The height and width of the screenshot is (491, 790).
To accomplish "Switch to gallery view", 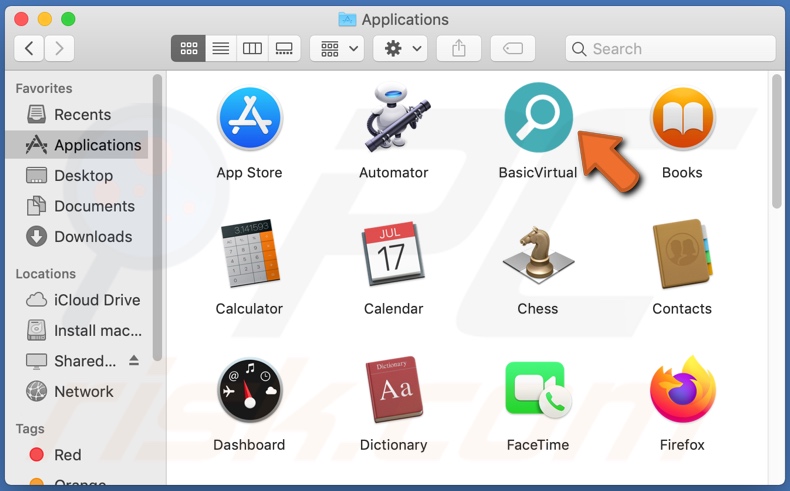I will [x=284, y=48].
